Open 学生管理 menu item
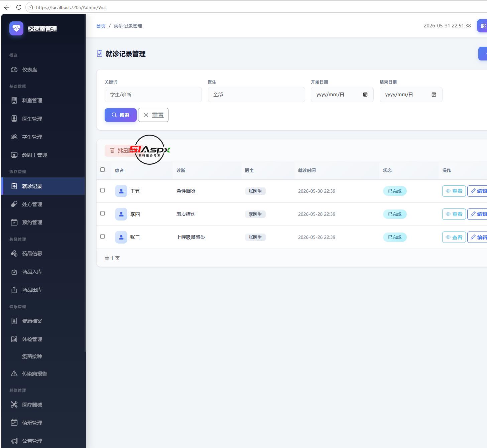This screenshot has width=487, height=448. (x=43, y=137)
